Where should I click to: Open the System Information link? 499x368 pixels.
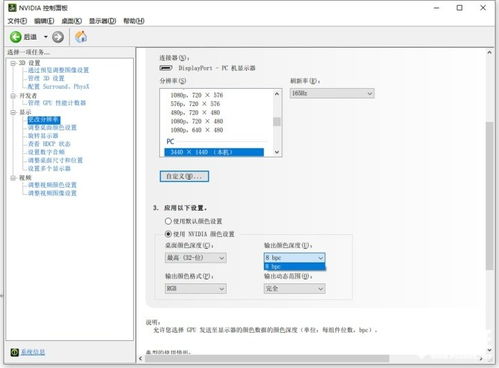coord(33,352)
